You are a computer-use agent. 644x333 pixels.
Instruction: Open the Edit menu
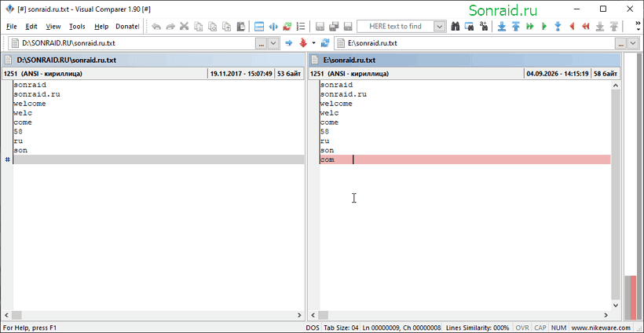click(x=31, y=27)
